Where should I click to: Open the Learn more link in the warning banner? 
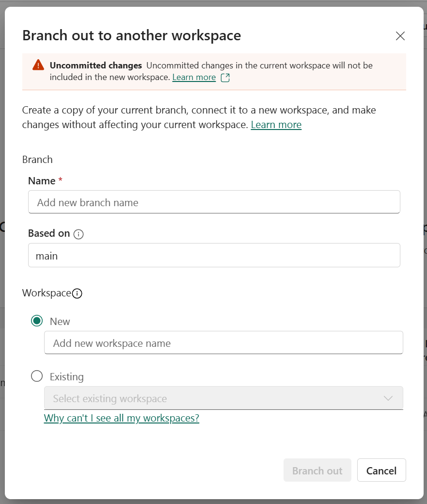[x=193, y=77]
